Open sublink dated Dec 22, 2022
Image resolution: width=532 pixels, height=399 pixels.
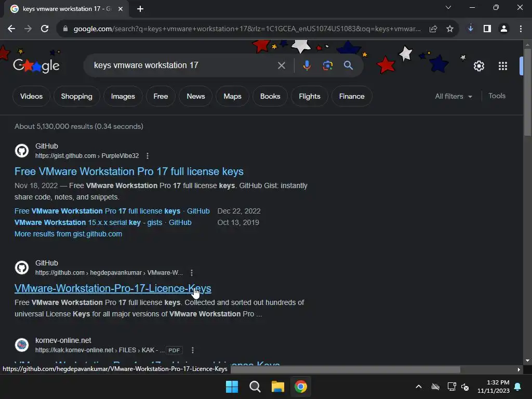coord(112,211)
